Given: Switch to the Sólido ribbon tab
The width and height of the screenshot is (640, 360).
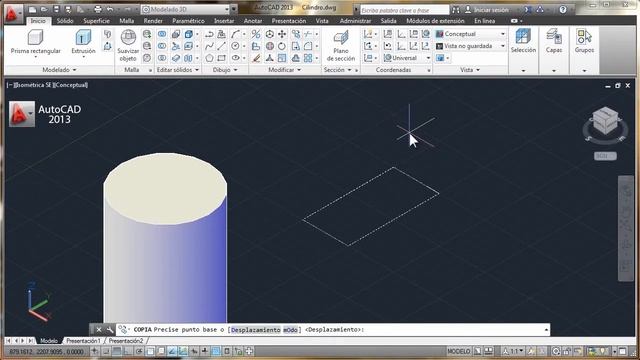Looking at the screenshot, I should pyautogui.click(x=65, y=21).
